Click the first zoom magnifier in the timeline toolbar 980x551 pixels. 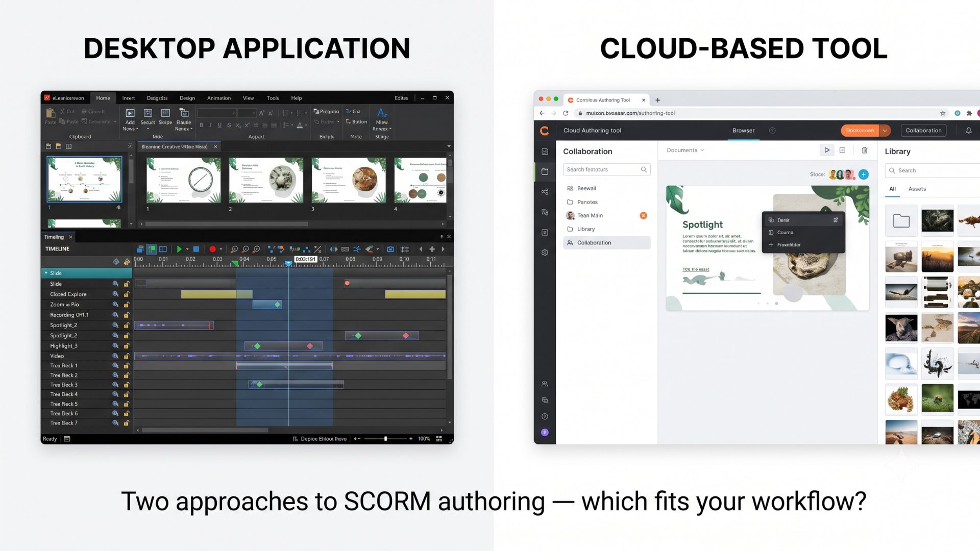(234, 249)
